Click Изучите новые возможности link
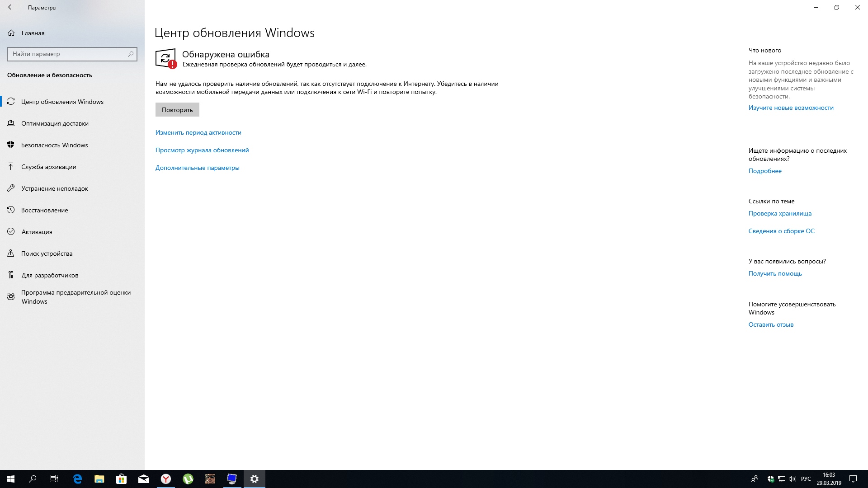The image size is (868, 488). pyautogui.click(x=791, y=108)
